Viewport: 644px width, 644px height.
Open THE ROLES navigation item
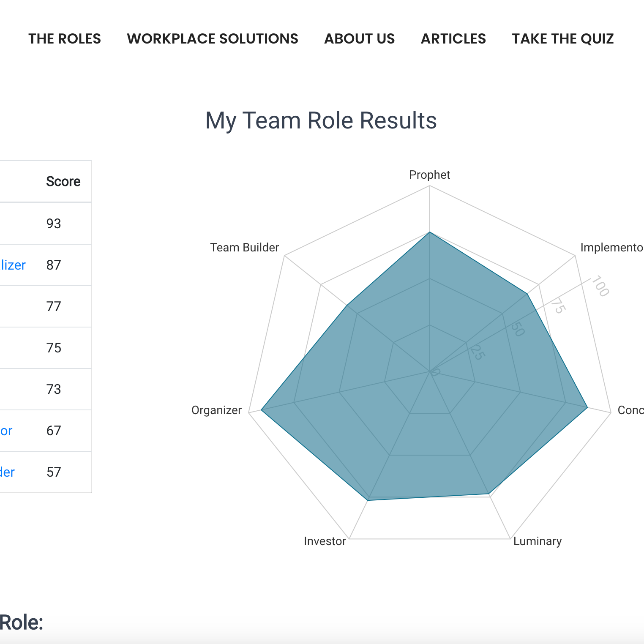click(x=65, y=39)
